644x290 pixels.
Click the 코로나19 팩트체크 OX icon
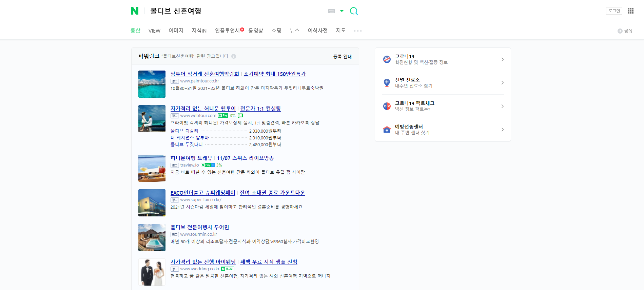[x=387, y=106]
